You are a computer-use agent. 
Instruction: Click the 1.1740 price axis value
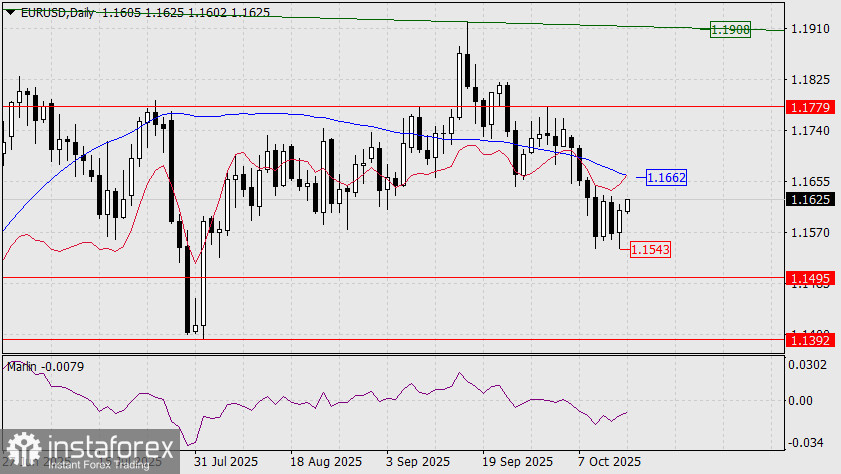point(810,131)
